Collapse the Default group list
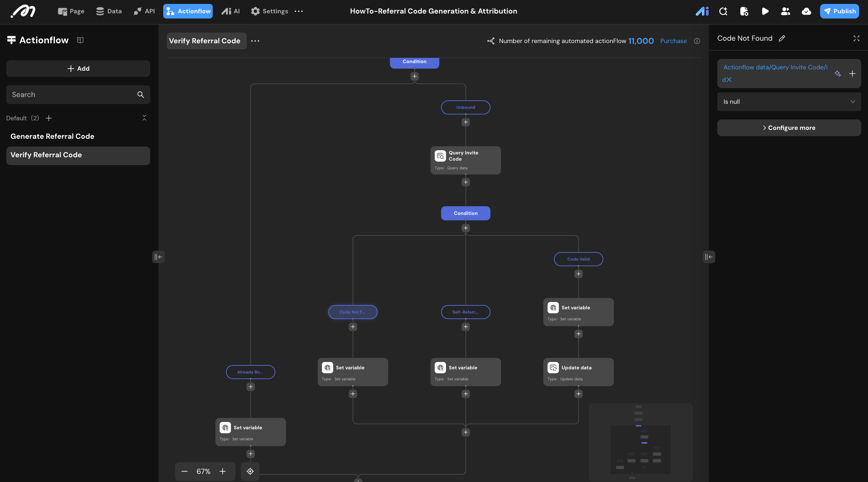 coord(144,118)
